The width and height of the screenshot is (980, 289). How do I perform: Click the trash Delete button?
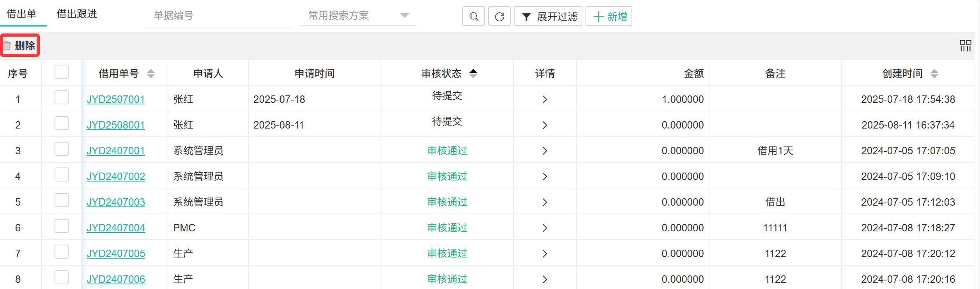tap(20, 46)
